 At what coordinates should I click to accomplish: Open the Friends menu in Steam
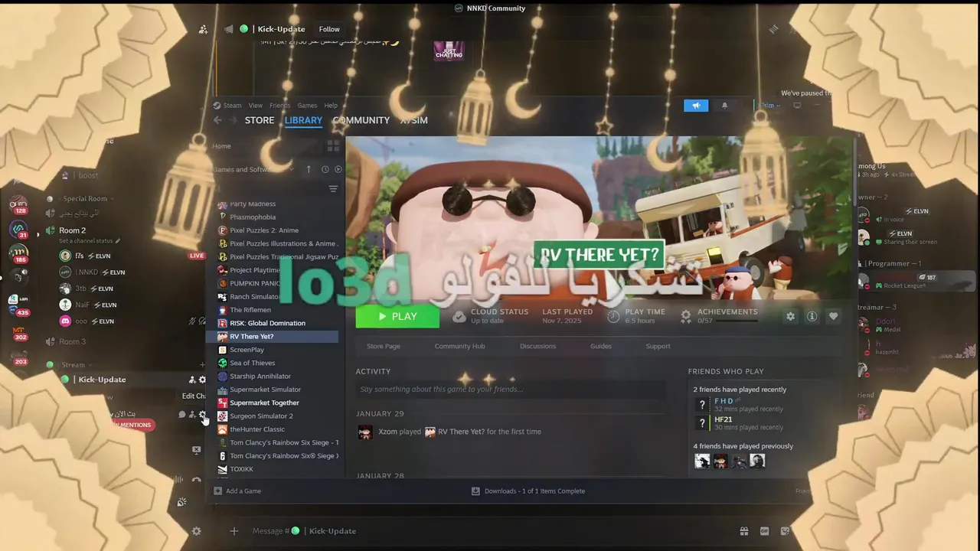[x=279, y=106]
